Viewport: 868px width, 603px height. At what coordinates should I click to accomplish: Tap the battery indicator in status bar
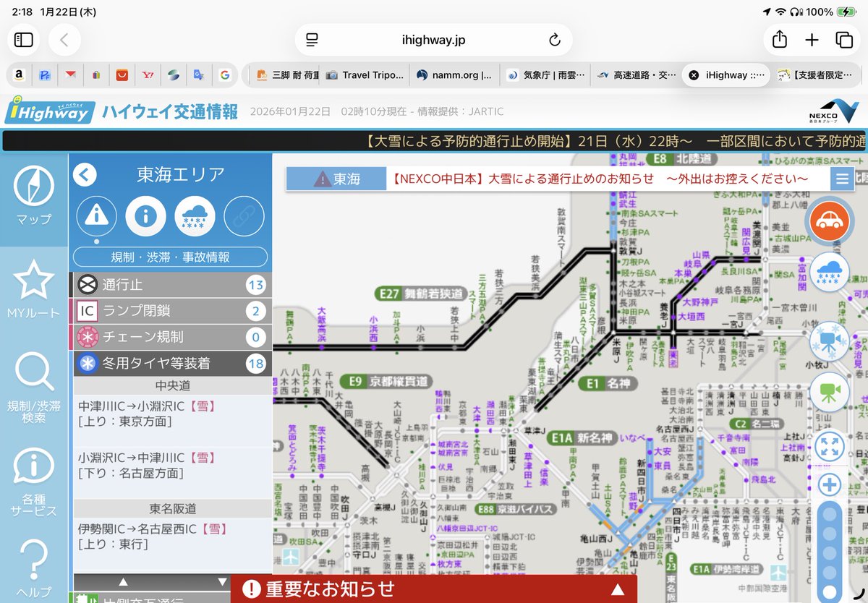click(x=846, y=12)
